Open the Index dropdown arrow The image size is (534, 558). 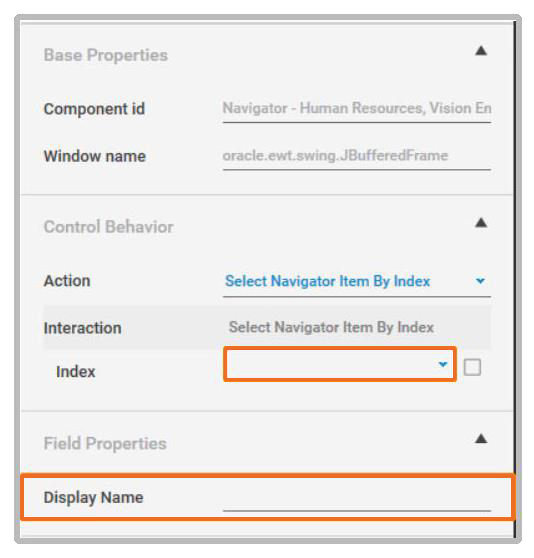tap(443, 364)
